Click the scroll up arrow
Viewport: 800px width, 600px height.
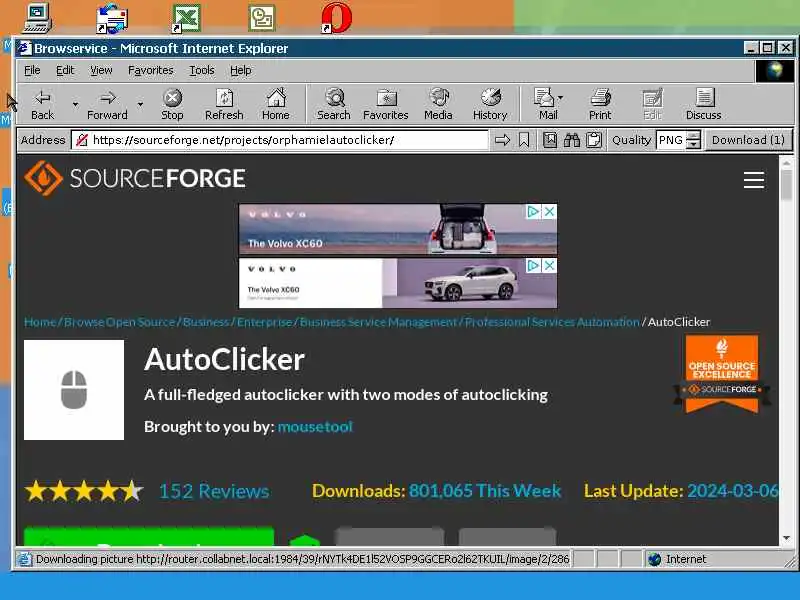(786, 163)
